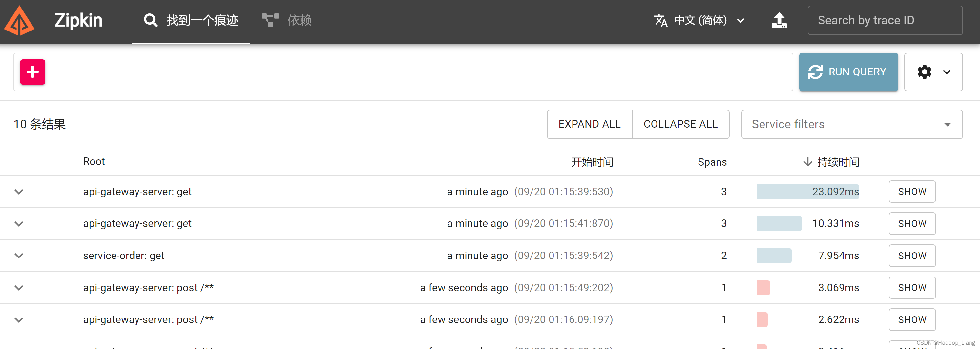The height and width of the screenshot is (349, 980).
Task: Click the upload JSON icon
Action: (x=779, y=21)
